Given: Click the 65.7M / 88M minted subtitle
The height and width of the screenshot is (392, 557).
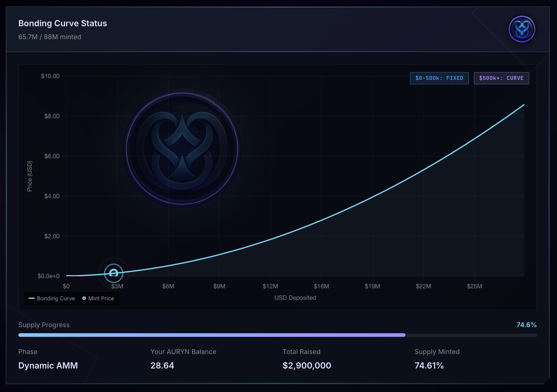Looking at the screenshot, I should tap(50, 37).
